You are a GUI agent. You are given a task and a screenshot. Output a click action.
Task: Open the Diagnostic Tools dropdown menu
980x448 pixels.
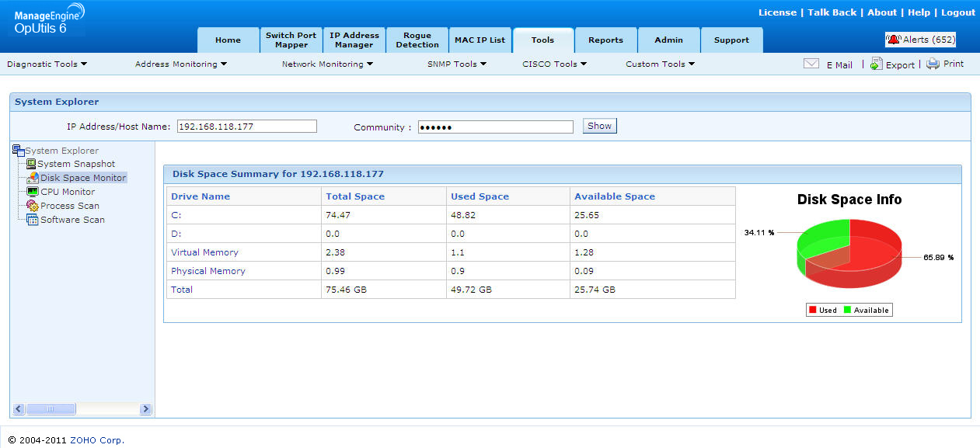(47, 64)
